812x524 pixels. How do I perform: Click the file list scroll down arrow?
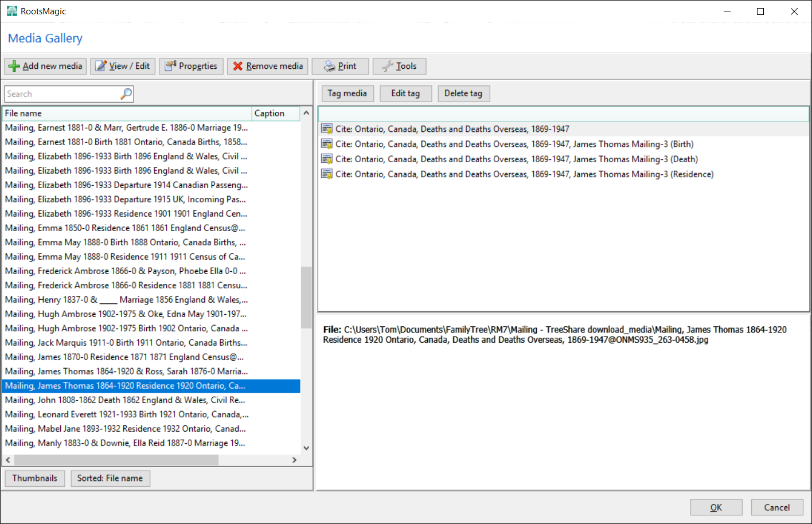(x=306, y=448)
